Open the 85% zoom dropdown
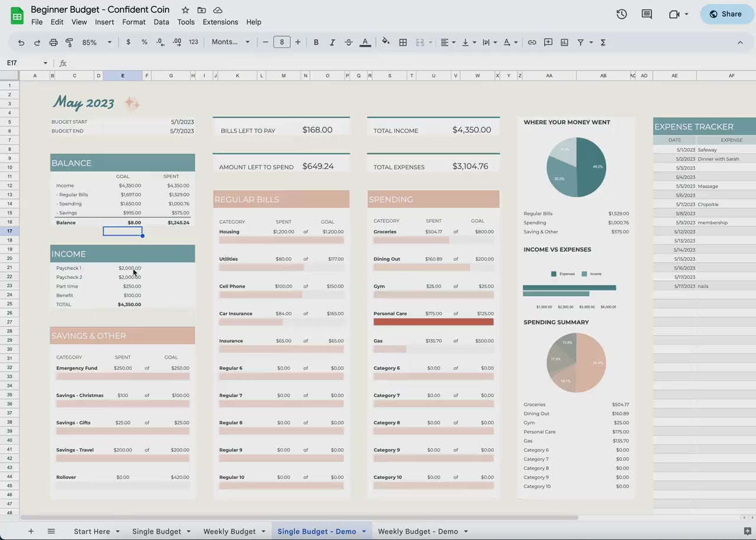This screenshot has height=540, width=756. [x=97, y=43]
